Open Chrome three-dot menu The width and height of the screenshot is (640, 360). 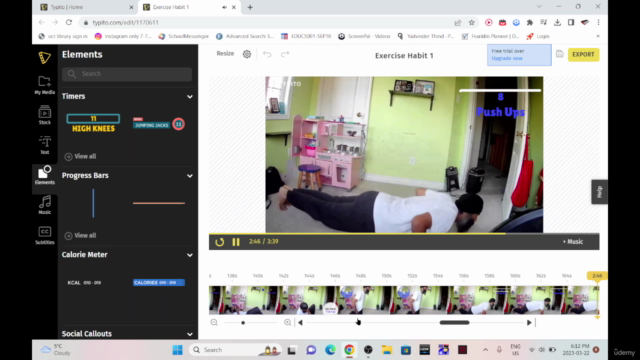pos(598,22)
